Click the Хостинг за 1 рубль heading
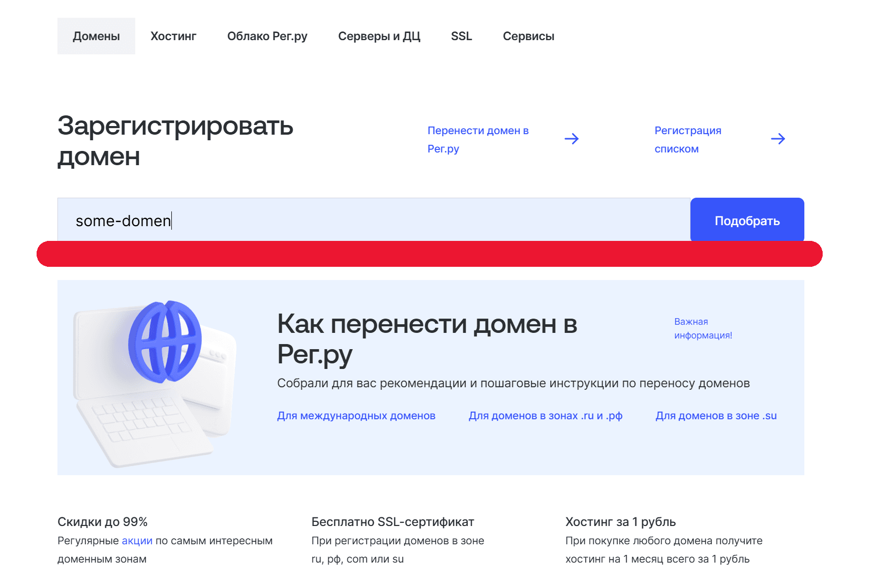Viewport: 873px width, 588px height. (620, 522)
